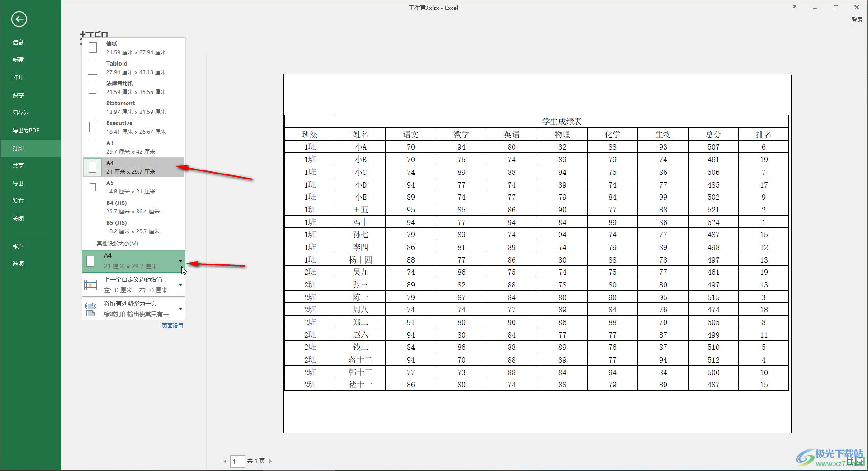Click the 排名 header in preview
The height and width of the screenshot is (471, 868).
coord(764,134)
